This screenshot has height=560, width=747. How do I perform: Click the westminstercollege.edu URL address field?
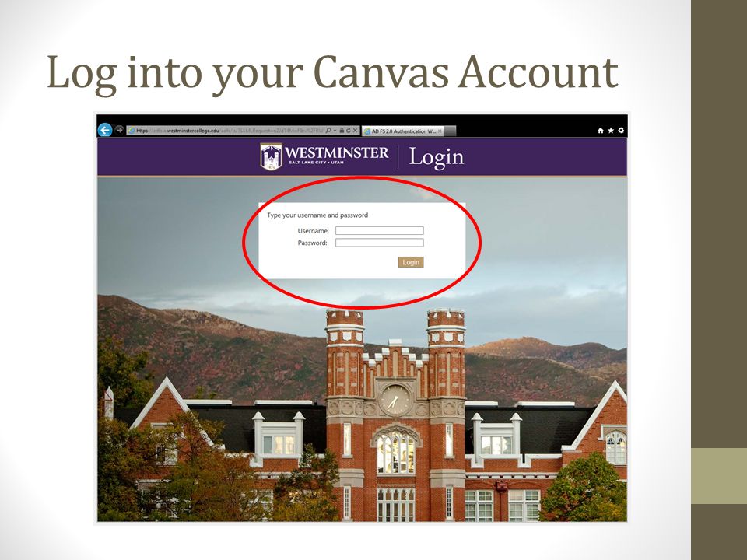pyautogui.click(x=226, y=131)
